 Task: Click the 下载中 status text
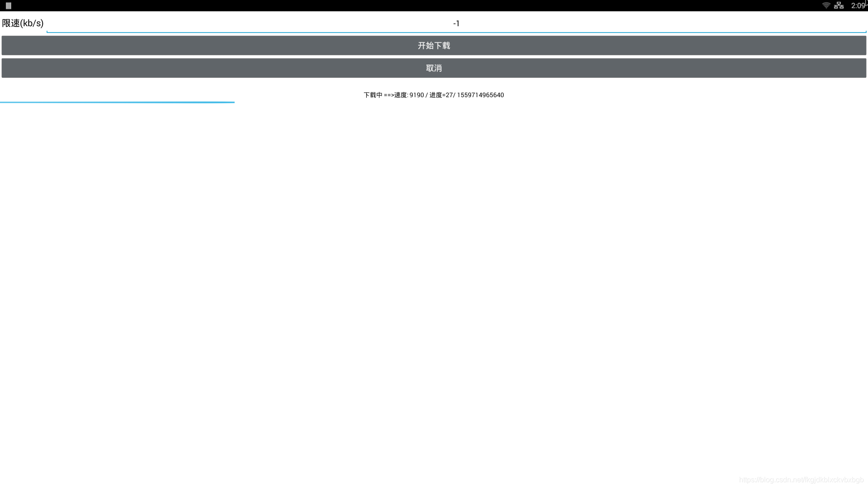373,95
